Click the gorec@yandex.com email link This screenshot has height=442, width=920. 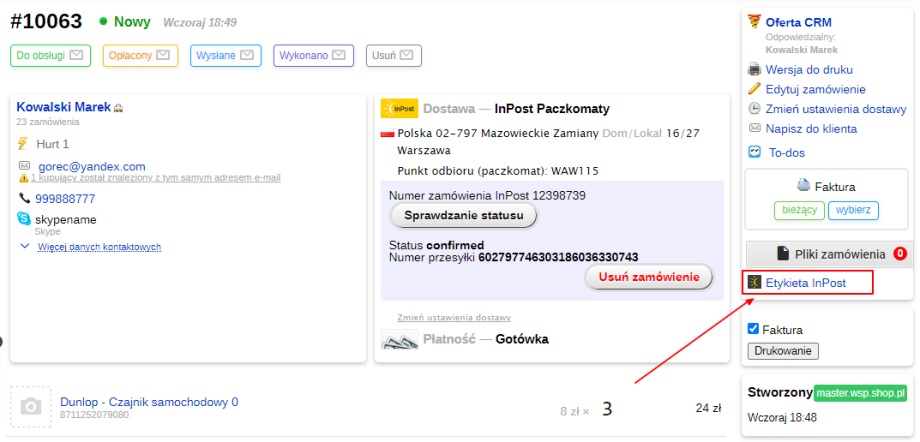[91, 166]
